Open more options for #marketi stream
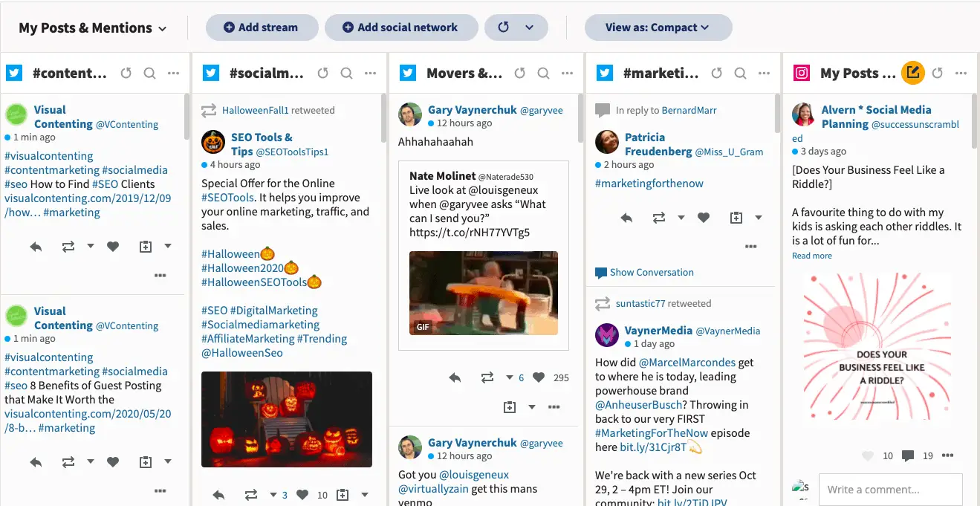This screenshot has height=506, width=980. pos(764,73)
